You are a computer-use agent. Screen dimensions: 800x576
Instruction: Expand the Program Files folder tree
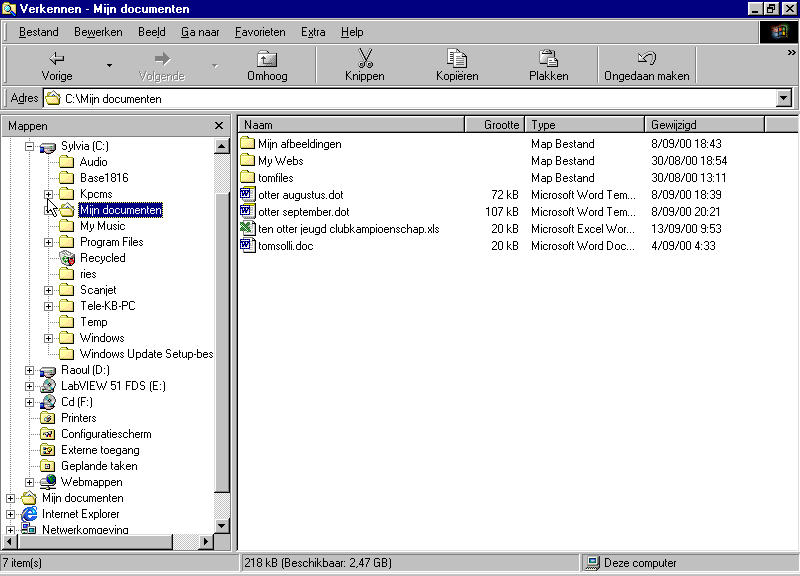pyautogui.click(x=49, y=242)
